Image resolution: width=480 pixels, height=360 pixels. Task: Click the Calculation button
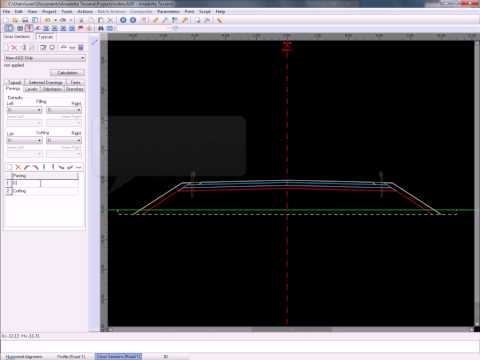(x=67, y=73)
